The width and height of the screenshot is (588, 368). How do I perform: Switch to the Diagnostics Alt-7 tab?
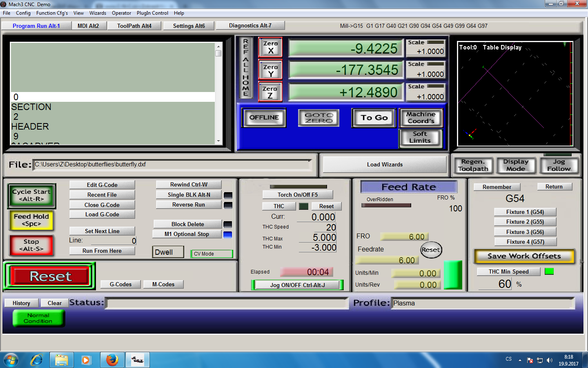tap(250, 25)
